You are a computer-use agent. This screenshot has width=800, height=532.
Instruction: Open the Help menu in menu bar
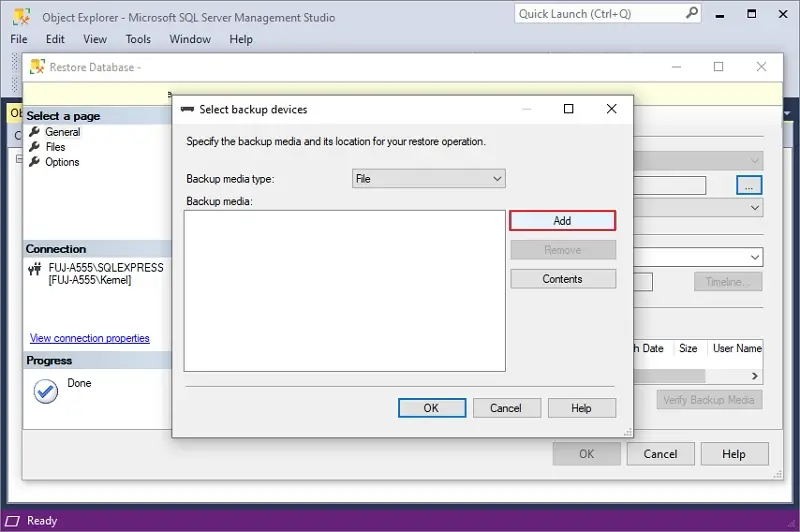coord(241,39)
